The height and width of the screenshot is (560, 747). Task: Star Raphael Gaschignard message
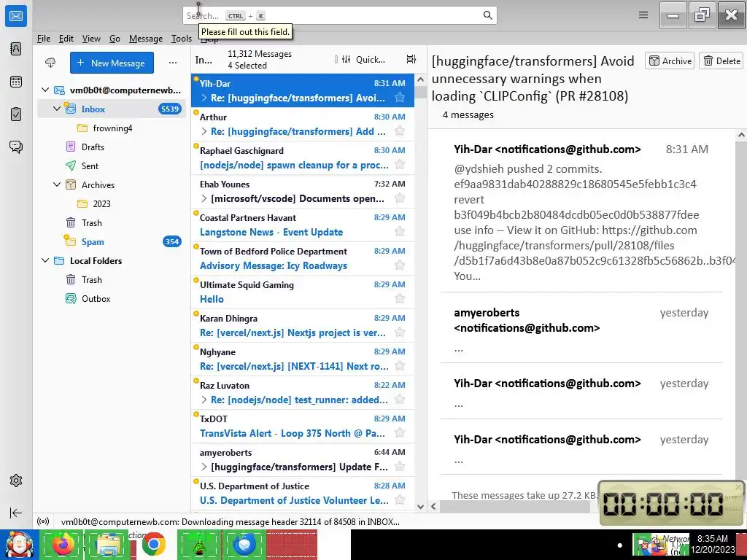pos(400,165)
